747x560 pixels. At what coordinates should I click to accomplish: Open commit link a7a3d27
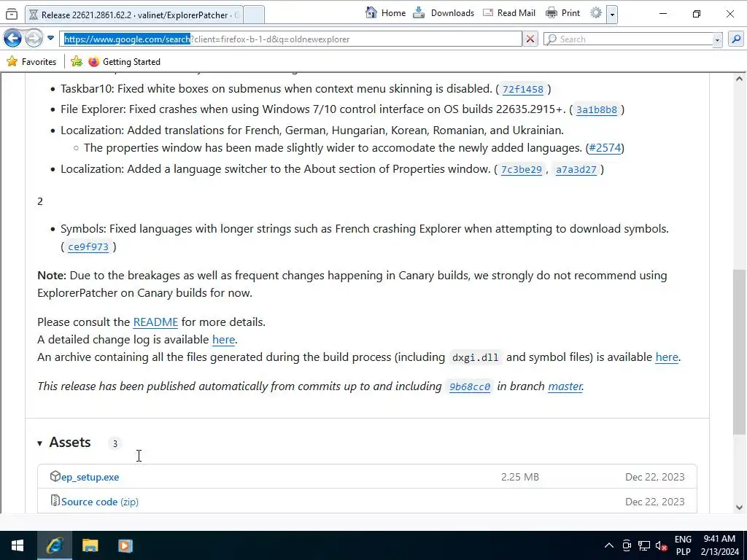576,169
